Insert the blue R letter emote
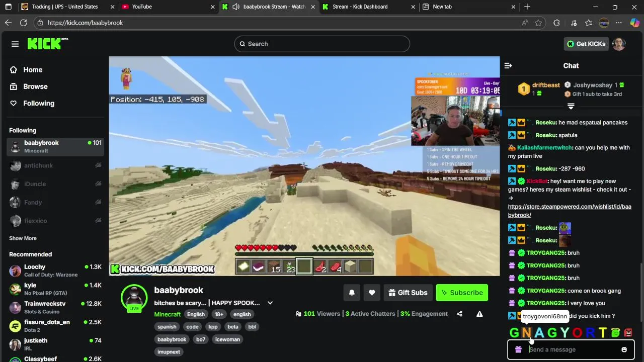The height and width of the screenshot is (362, 644). coord(590,332)
